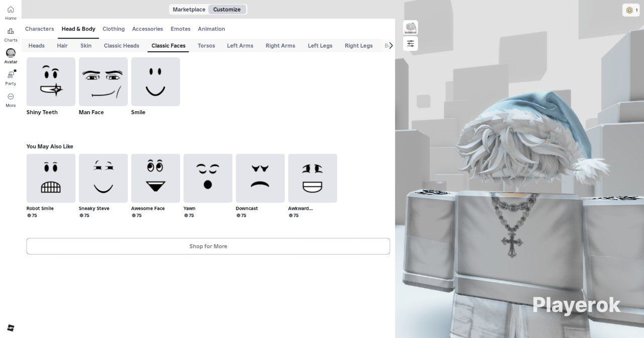
Task: Click the Smile label text
Action: coord(138,113)
